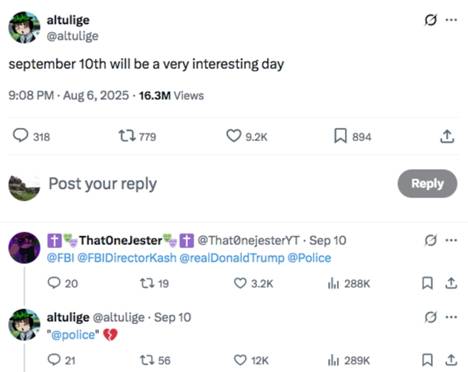
Task: Click the gray Reply button
Action: coord(427,184)
